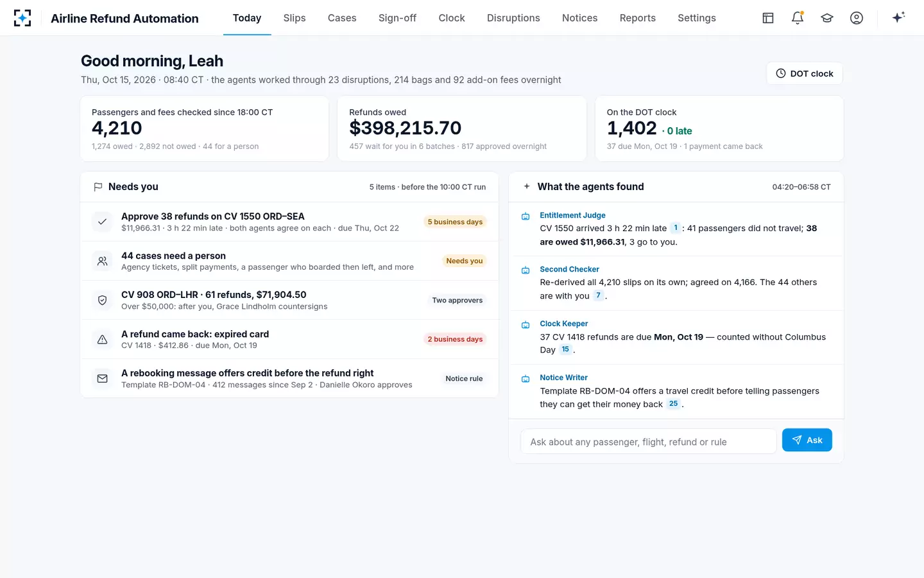View the Reports tab
Screen dimensions: 924x578
[638, 18]
